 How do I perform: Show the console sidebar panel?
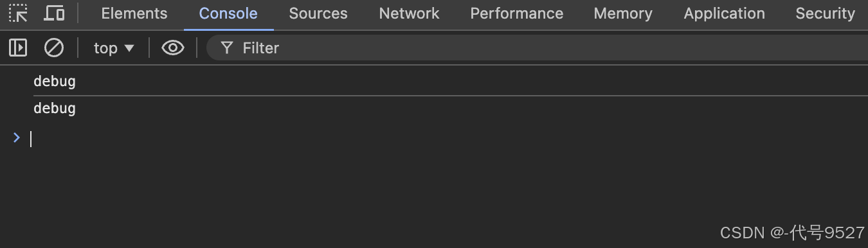click(18, 48)
